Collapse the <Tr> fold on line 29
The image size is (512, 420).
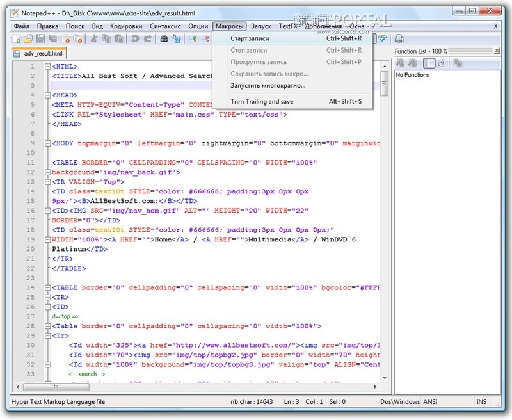point(47,335)
